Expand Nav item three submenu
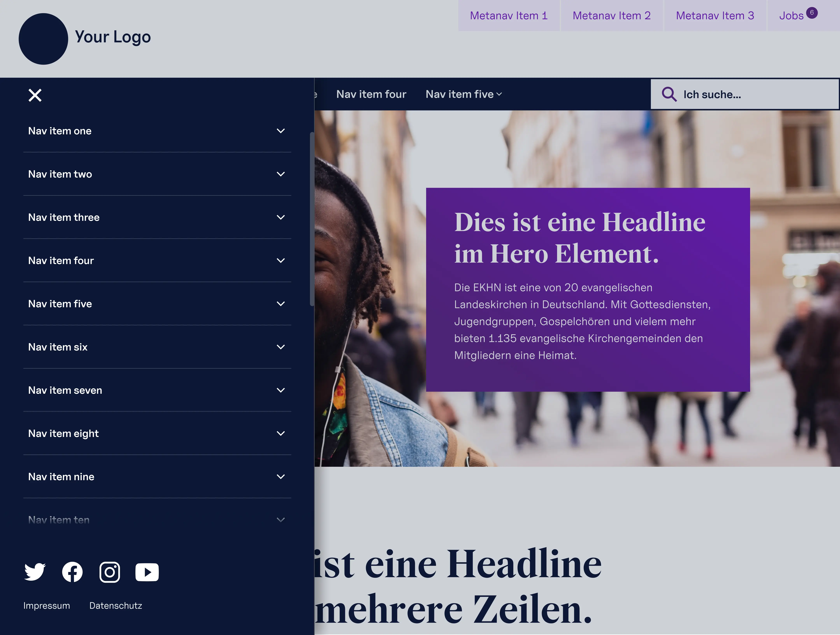 [281, 217]
